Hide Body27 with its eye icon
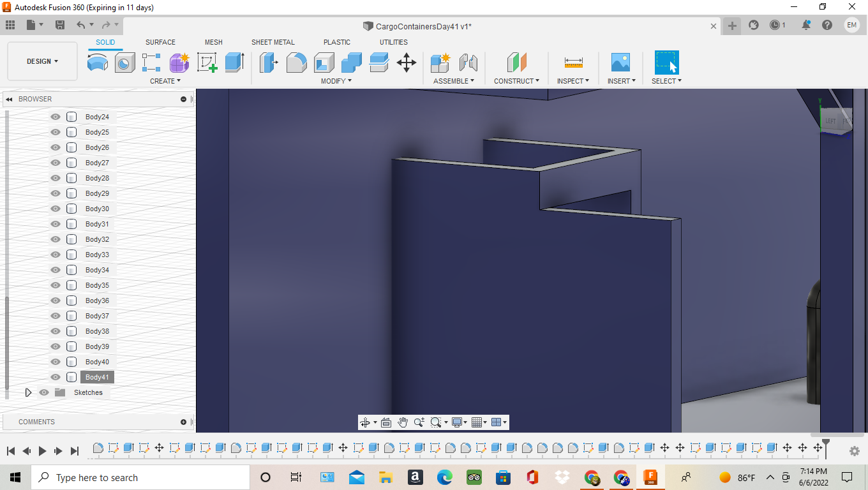This screenshot has height=490, width=868. click(56, 163)
